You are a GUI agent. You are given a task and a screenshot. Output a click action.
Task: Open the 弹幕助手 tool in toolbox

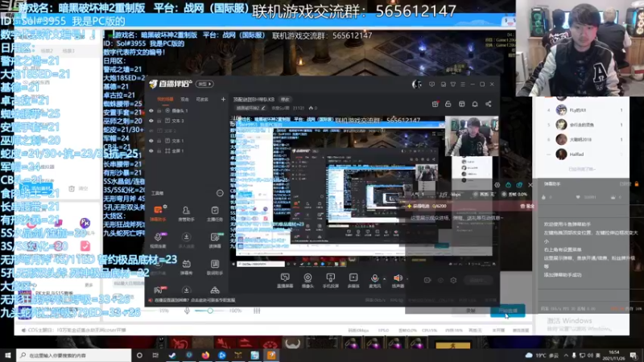(158, 213)
